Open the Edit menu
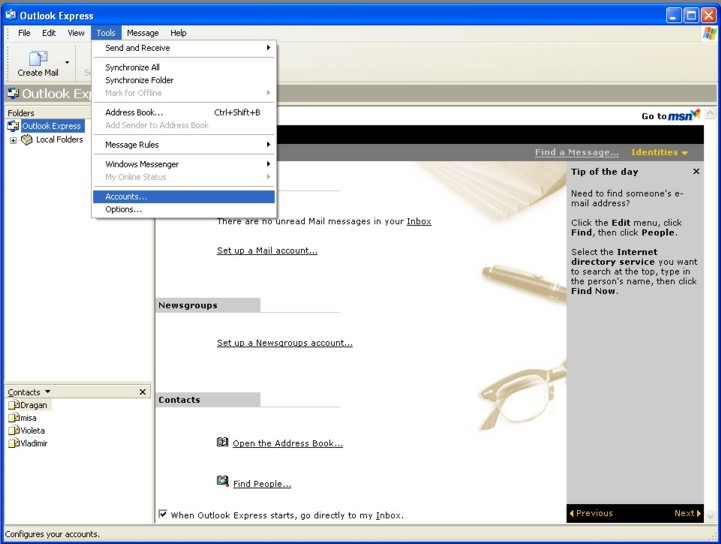721x544 pixels. 49,33
